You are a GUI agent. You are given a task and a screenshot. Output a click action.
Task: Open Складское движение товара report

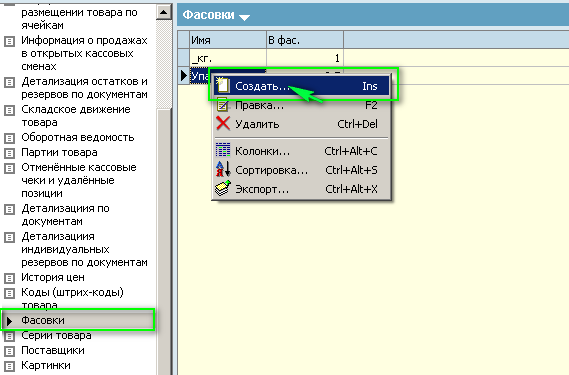click(76, 116)
